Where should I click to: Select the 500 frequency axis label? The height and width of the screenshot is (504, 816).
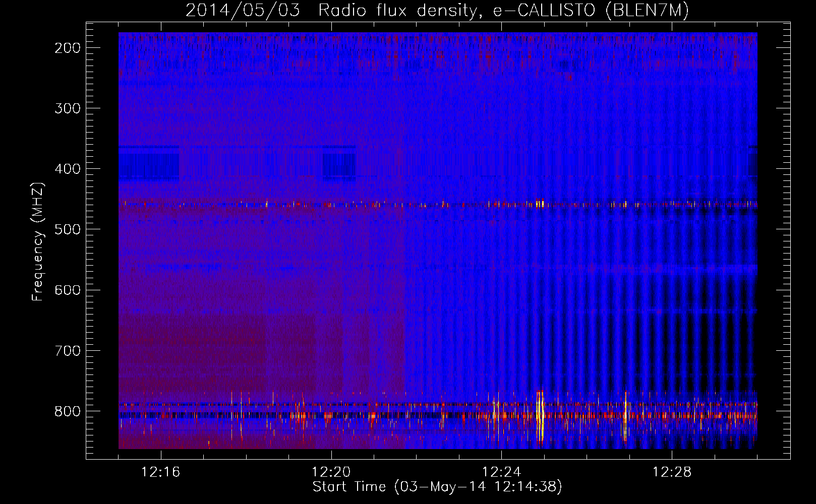click(68, 229)
